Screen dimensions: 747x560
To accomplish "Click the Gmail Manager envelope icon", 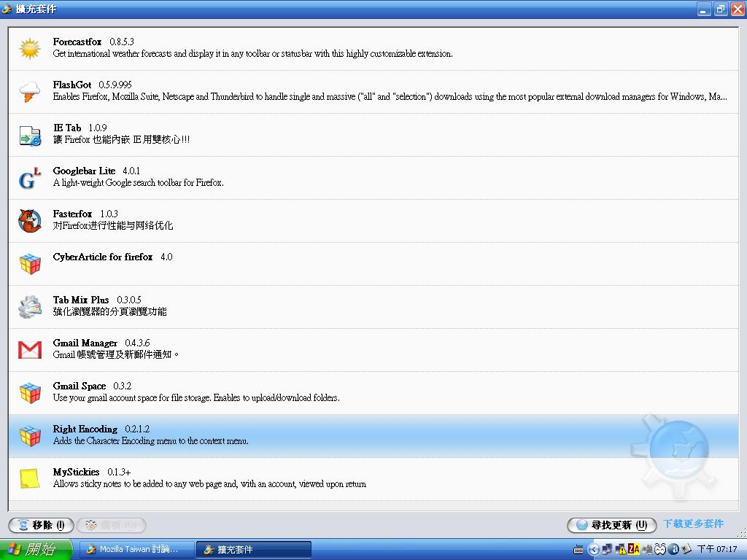I will [30, 350].
